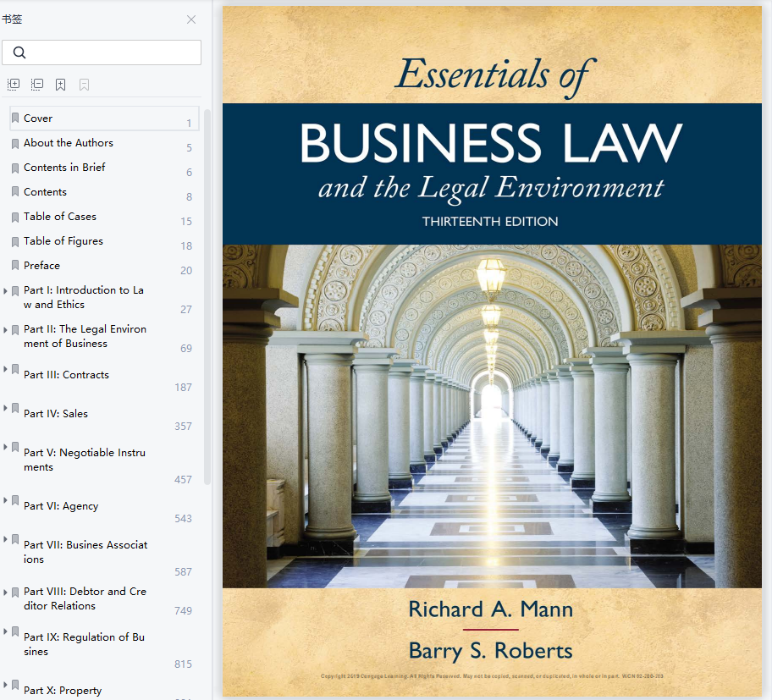Open Part V: Negotiable Instruments label
Screen dimensions: 772x700
[85, 460]
